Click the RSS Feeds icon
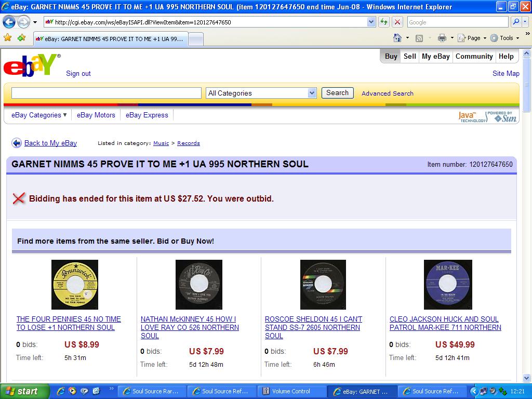 419,38
